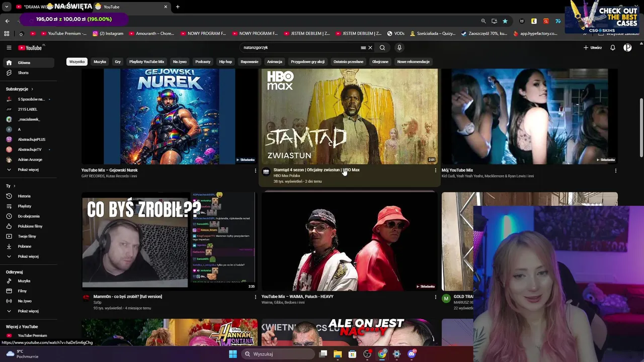Click the search magnifier button

(382, 48)
